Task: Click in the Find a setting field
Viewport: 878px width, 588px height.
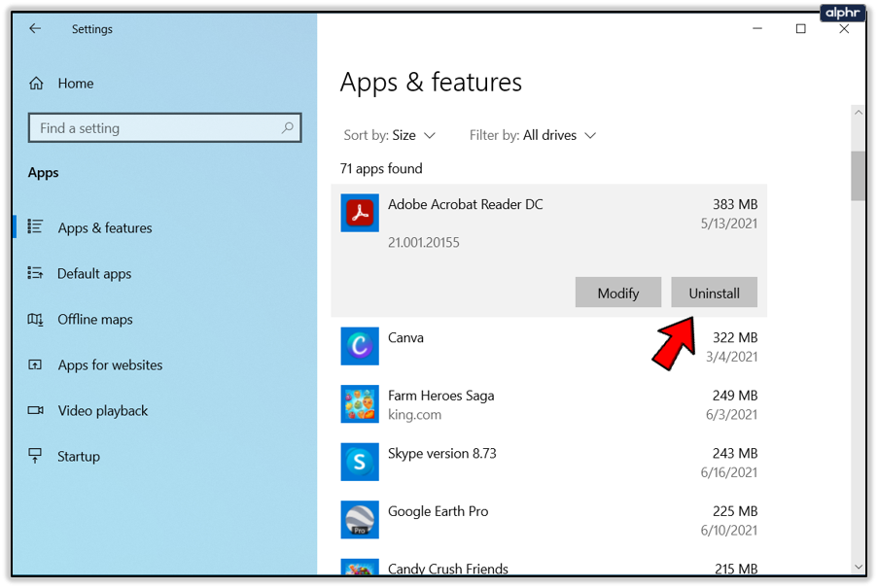Action: (x=164, y=127)
